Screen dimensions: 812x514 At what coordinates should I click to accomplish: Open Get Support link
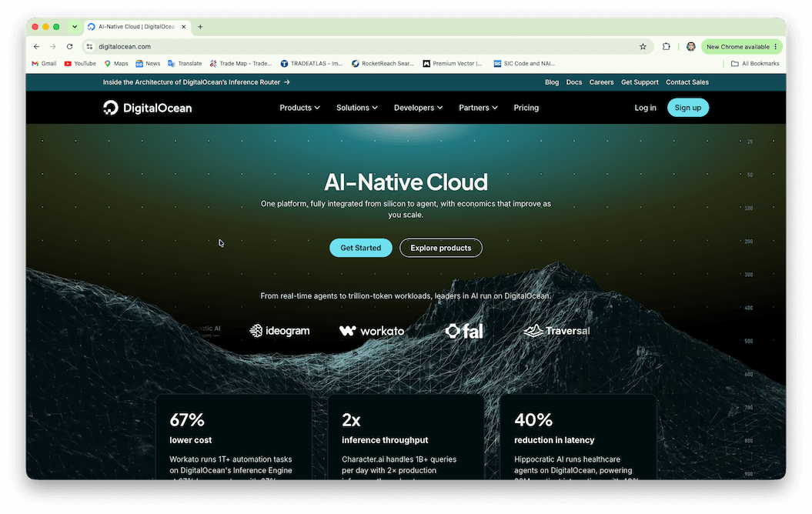(x=640, y=82)
